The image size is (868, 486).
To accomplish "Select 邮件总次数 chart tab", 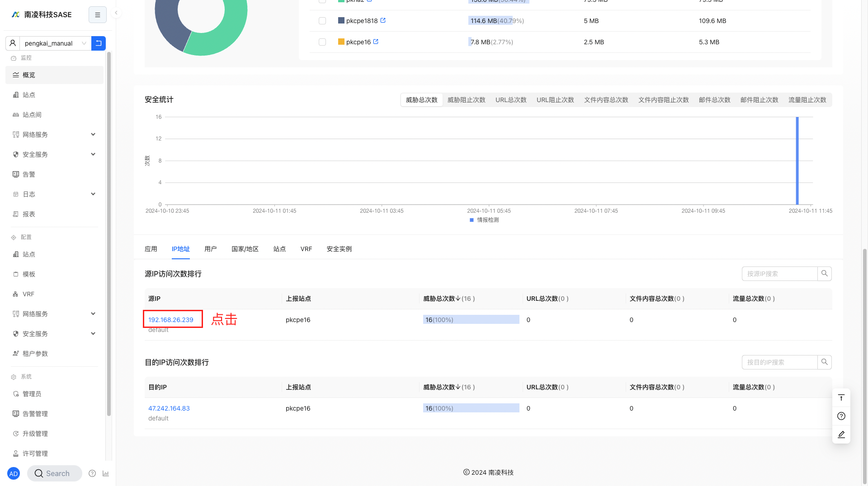I will (x=715, y=100).
